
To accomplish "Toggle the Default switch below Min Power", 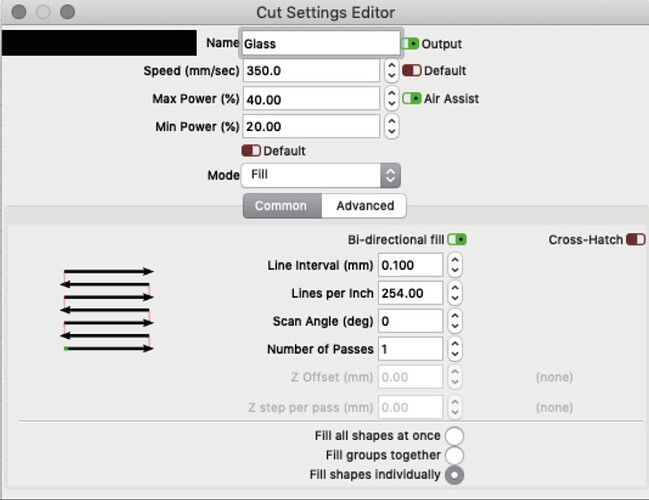I will coord(251,151).
